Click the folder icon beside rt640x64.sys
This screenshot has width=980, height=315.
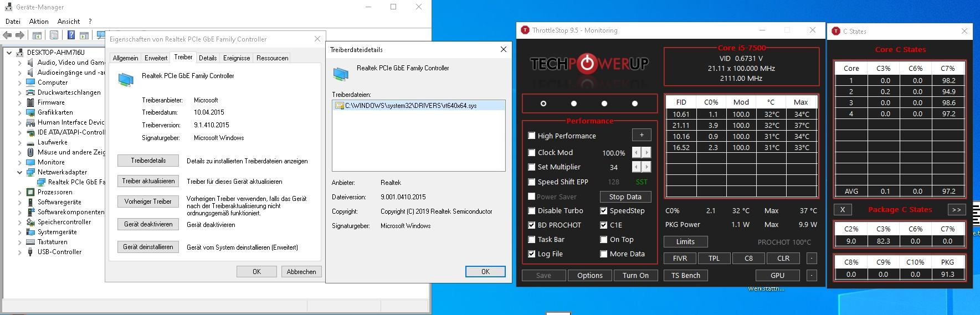pos(339,105)
